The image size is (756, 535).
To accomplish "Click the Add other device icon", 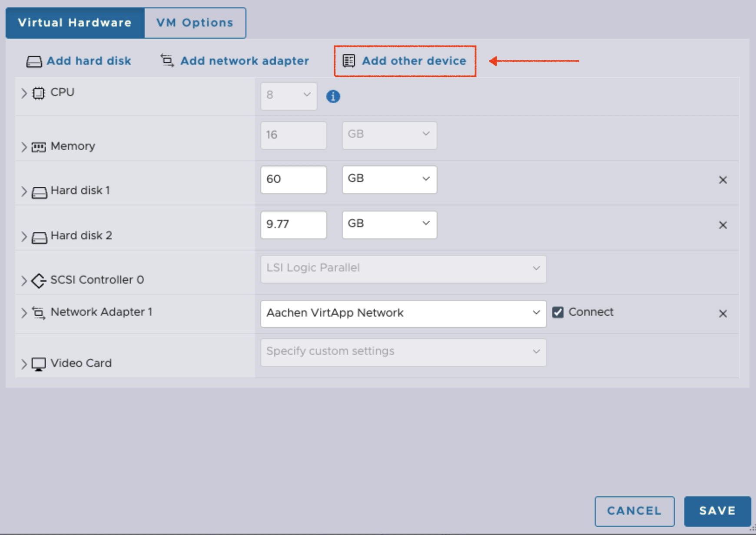I will click(x=348, y=61).
